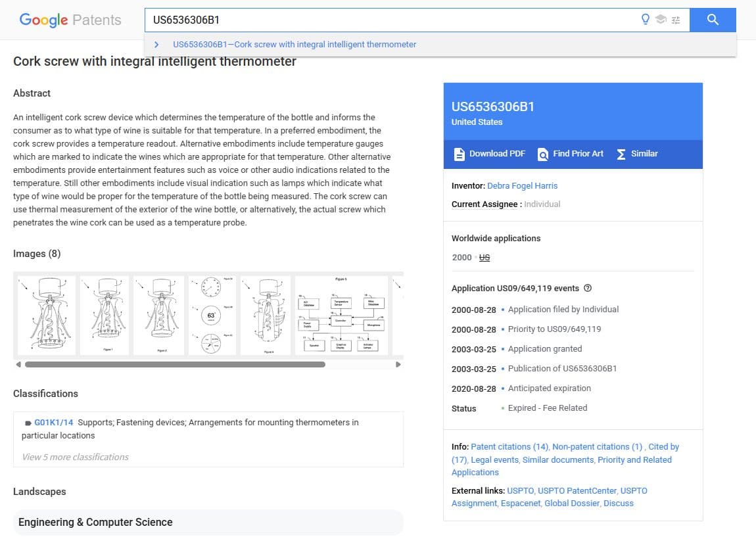756x539 pixels.
Task: Click the image gallery horizontal scrollbar
Action: pos(175,364)
